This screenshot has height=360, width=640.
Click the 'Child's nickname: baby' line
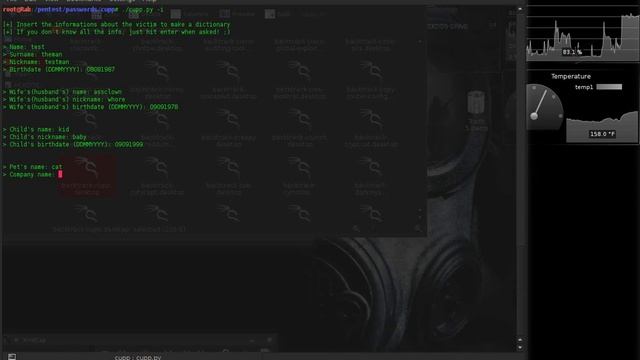coord(44,137)
